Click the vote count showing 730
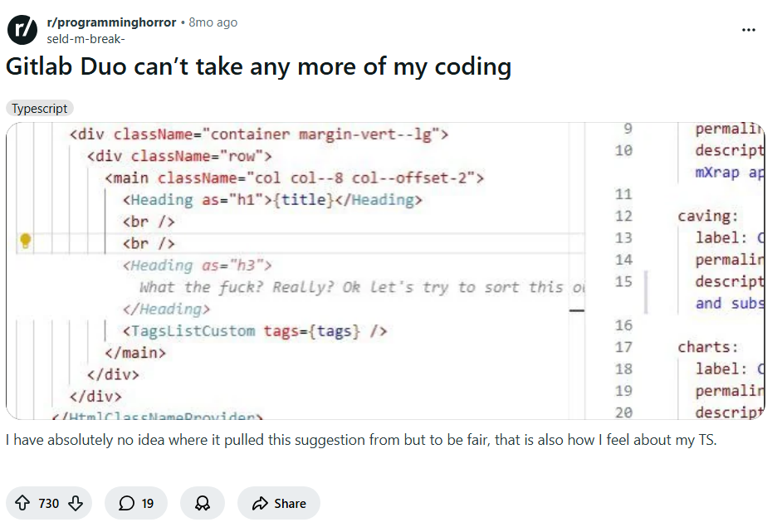This screenshot has height=532, width=782. click(x=48, y=503)
